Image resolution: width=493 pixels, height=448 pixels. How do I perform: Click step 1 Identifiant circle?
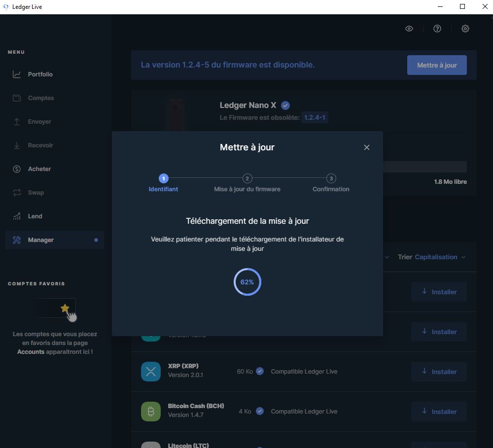(x=164, y=178)
